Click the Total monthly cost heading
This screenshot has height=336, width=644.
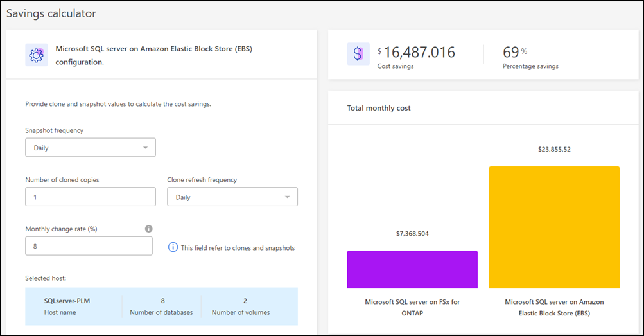(x=379, y=108)
